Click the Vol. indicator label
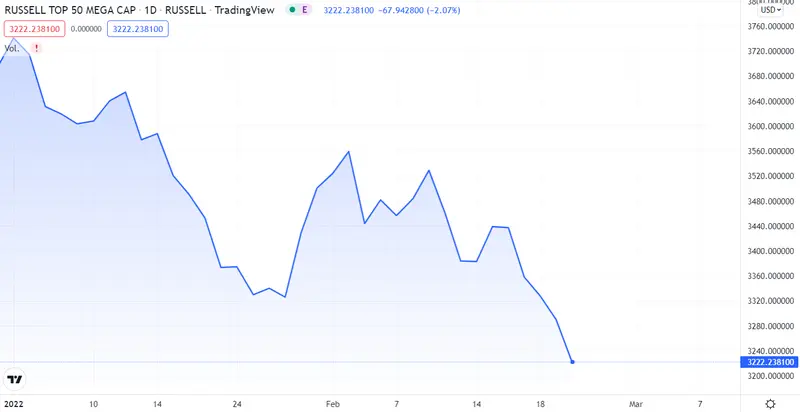Screen dimensions: 800x412 [13, 47]
